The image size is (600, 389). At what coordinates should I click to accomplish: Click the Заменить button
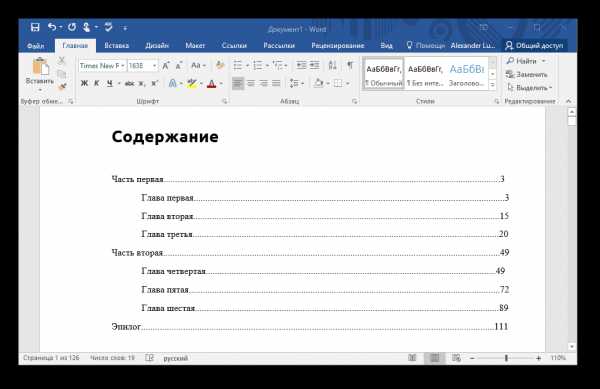[x=527, y=74]
